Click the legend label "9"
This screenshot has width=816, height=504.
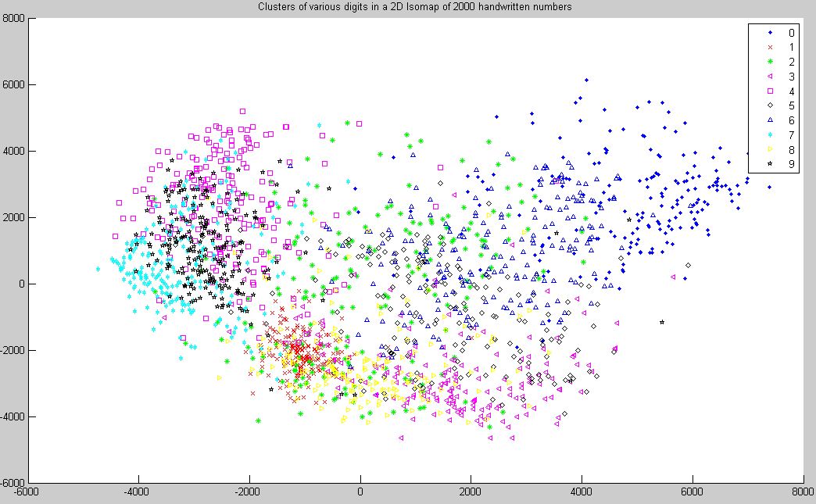[792, 165]
